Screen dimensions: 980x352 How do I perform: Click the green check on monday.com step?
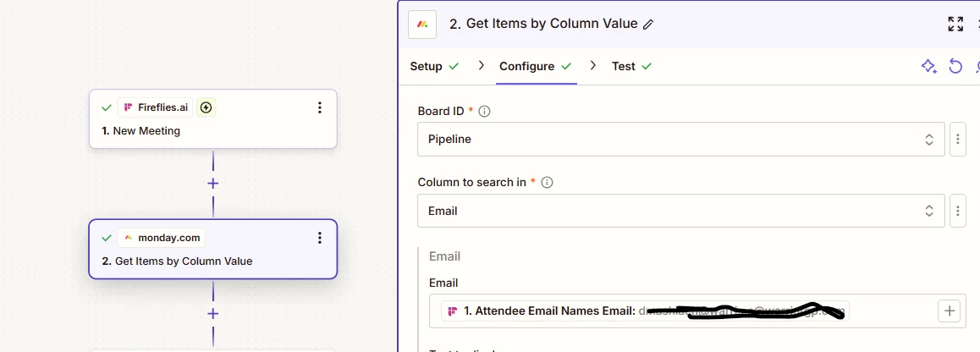pyautogui.click(x=107, y=238)
